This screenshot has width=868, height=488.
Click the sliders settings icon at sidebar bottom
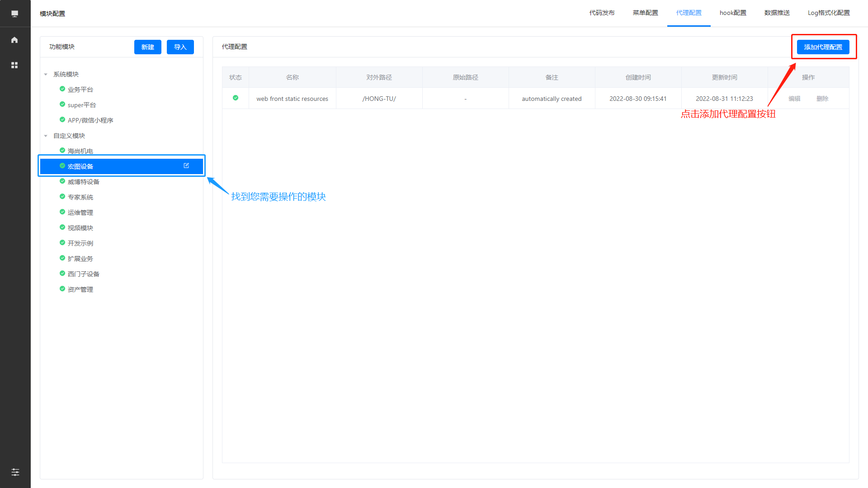tap(15, 472)
